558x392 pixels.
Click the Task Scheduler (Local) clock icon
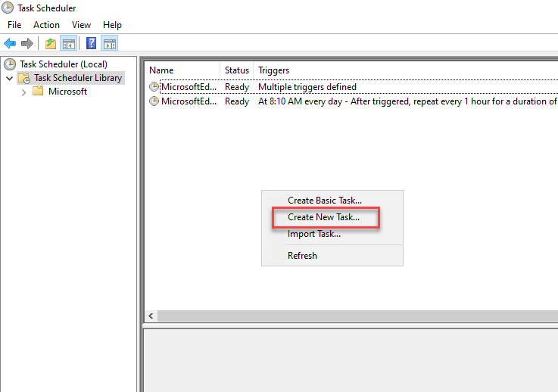click(10, 64)
